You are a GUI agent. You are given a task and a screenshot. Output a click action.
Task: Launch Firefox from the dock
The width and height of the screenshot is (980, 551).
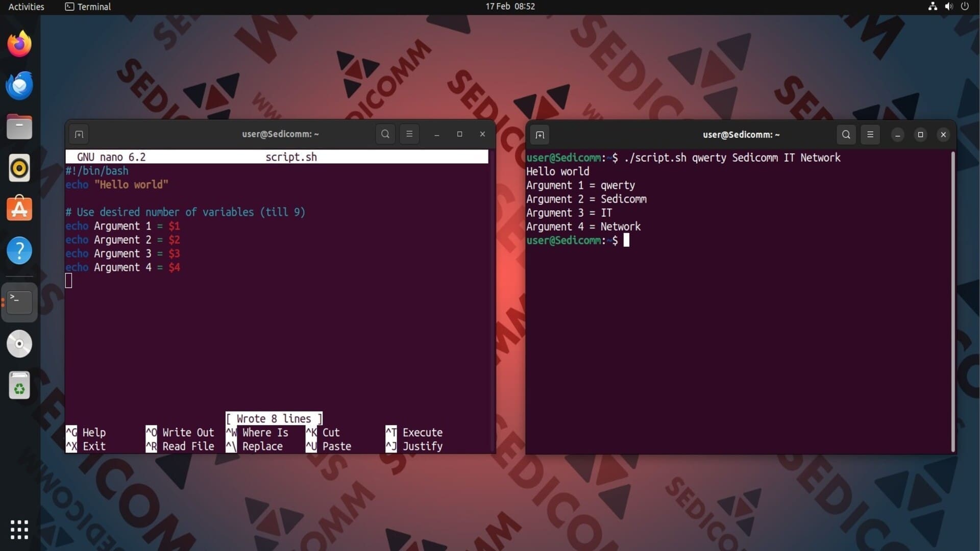click(19, 44)
